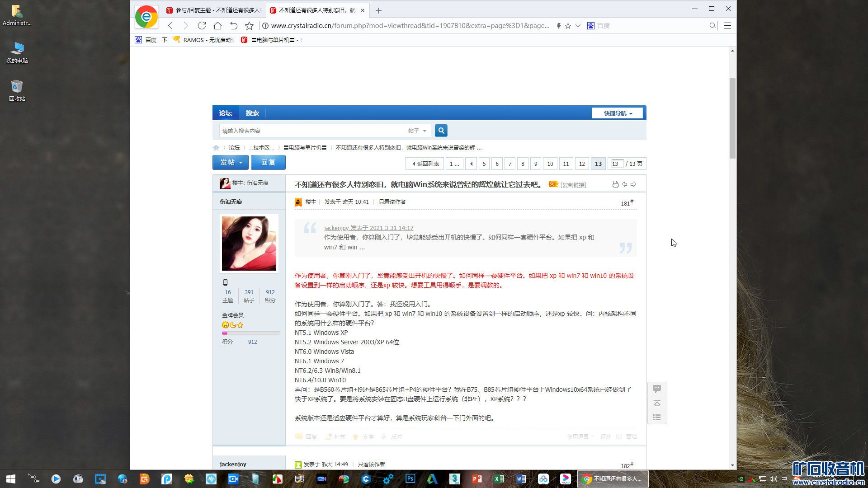Viewport: 868px width, 488px height.
Task: Click 〓电脑与单片机〓 in the breadcrumb
Action: click(x=305, y=148)
